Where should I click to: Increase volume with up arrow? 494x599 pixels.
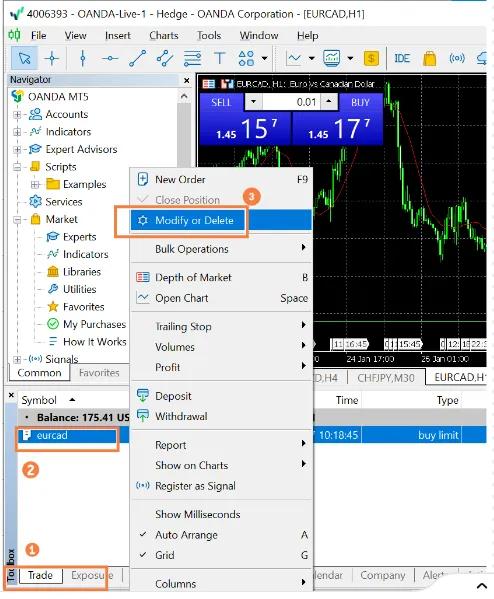329,102
